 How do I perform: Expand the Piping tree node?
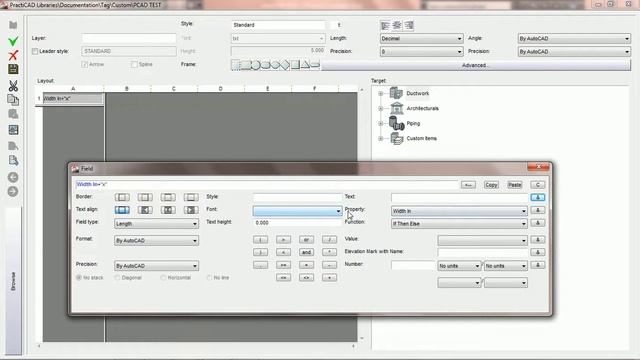[x=381, y=123]
